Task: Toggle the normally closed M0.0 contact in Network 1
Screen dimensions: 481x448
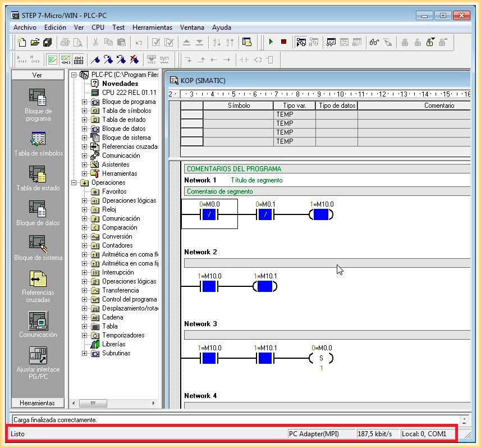Action: 209,215
